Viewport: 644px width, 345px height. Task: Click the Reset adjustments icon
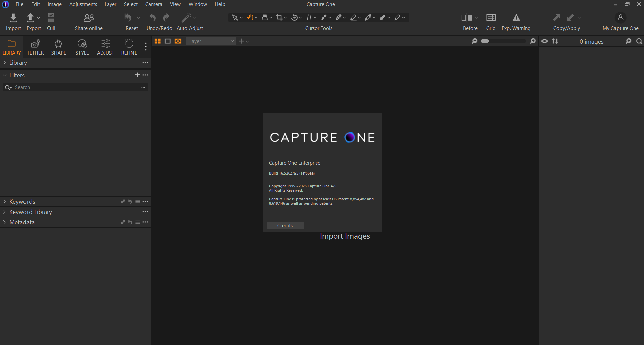[x=128, y=18]
